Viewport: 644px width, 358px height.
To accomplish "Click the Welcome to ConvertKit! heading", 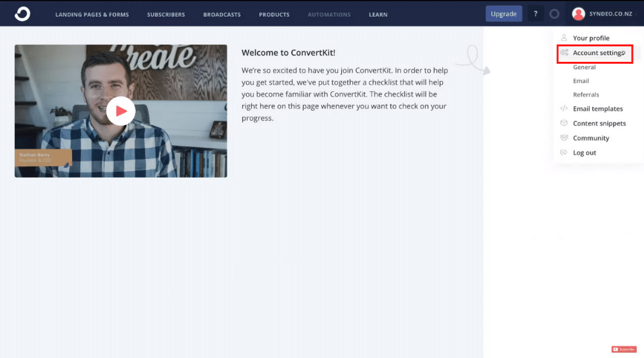I will coord(289,53).
